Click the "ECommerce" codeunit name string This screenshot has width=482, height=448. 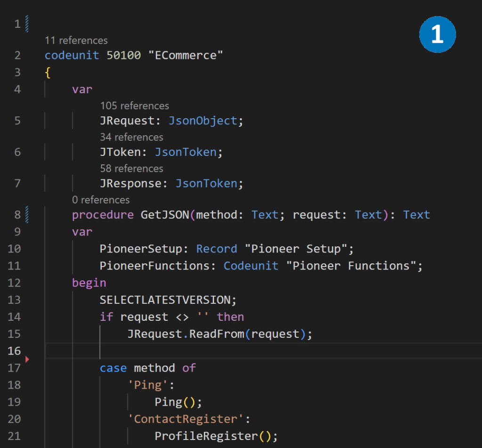pos(185,56)
